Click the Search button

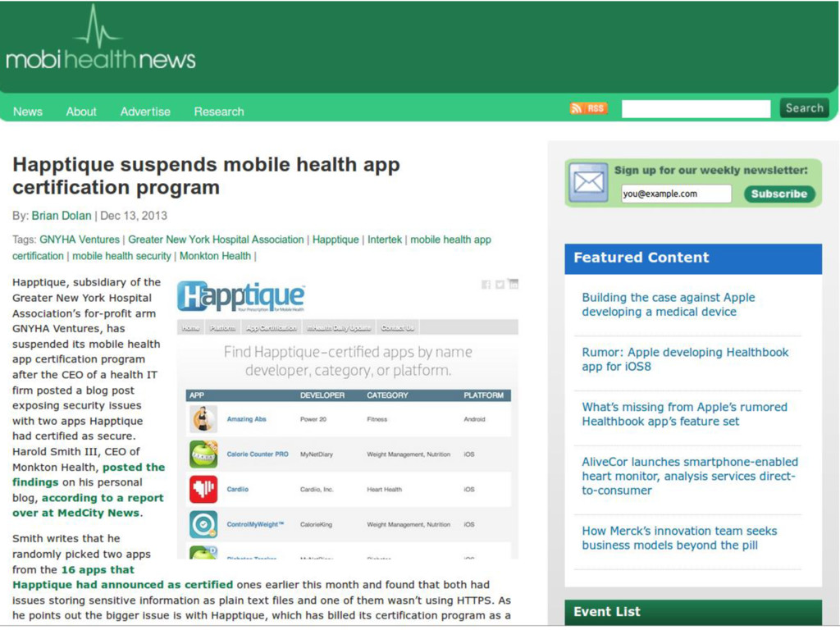805,108
